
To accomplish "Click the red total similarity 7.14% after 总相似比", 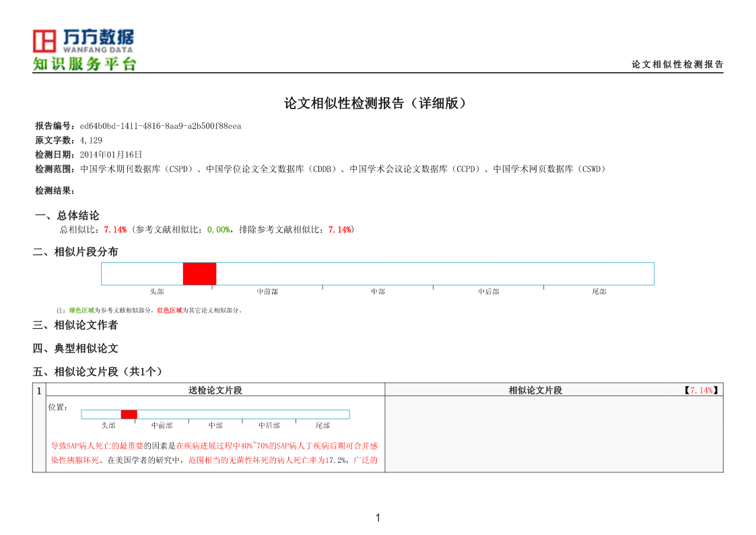I will click(x=115, y=230).
